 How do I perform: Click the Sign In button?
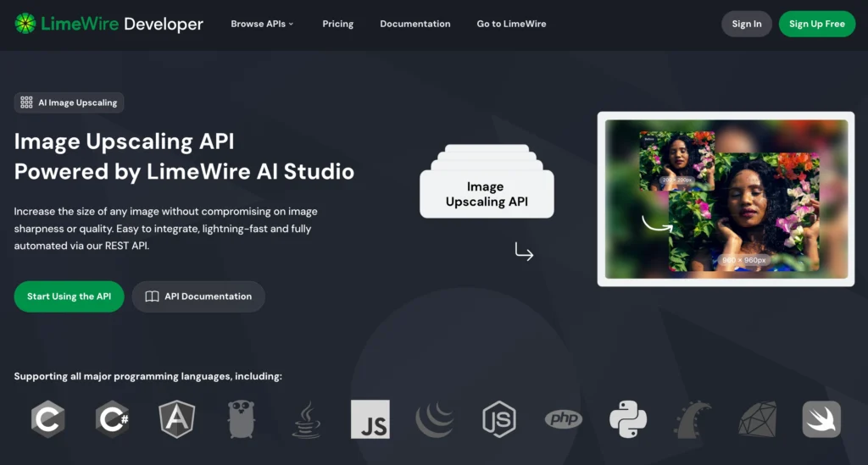coord(746,24)
